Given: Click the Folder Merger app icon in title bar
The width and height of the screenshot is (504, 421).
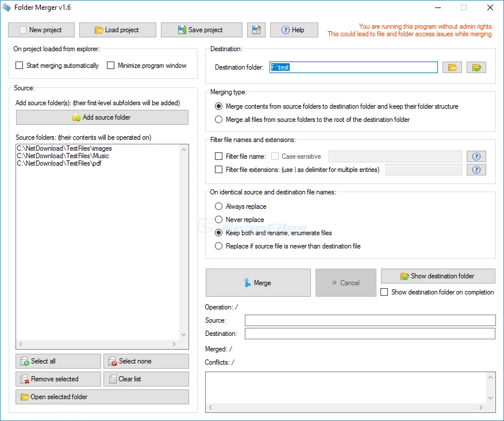Looking at the screenshot, I should point(7,7).
